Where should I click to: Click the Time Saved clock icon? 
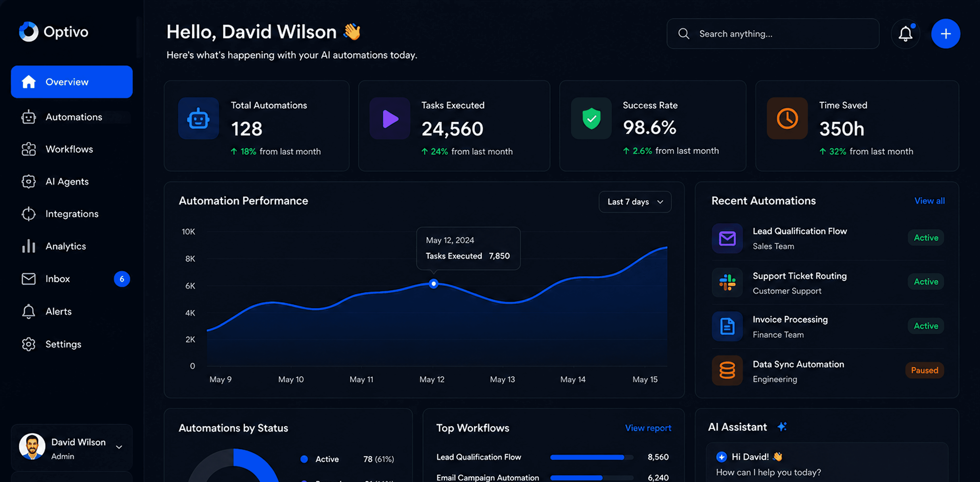(787, 118)
